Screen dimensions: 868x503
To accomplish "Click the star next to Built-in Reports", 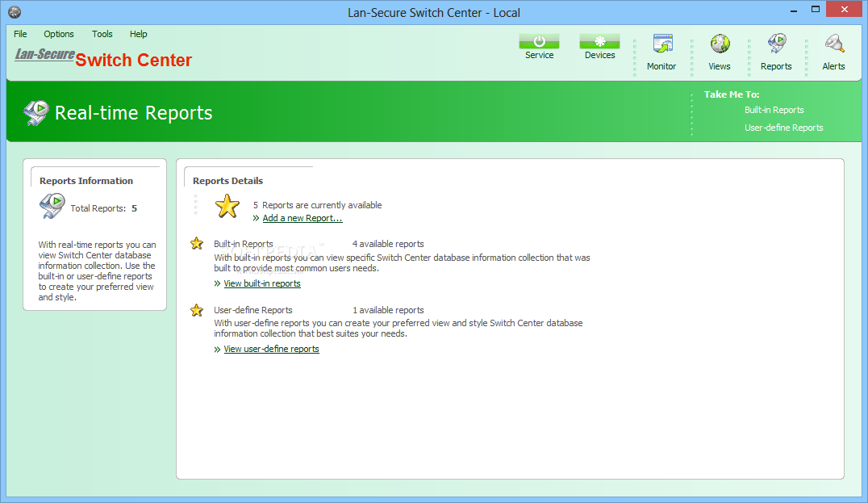I will pos(197,244).
